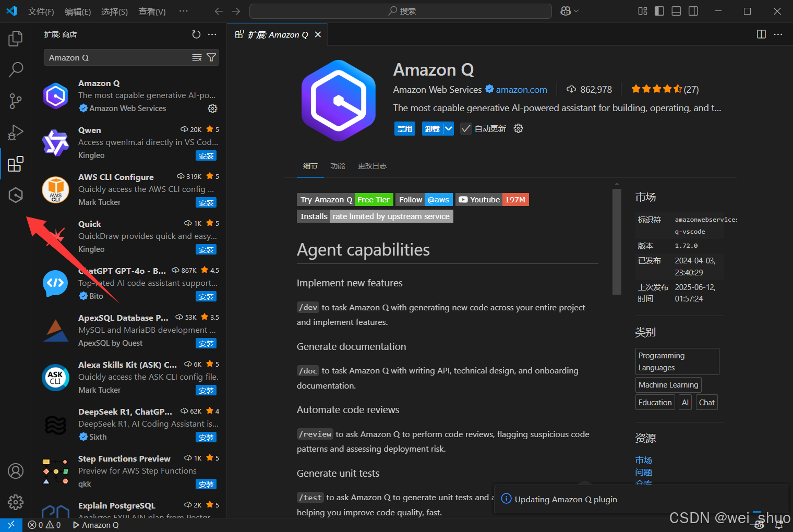Viewport: 793px width, 532px height.
Task: Open the amazon.com publisher link
Action: coord(521,90)
